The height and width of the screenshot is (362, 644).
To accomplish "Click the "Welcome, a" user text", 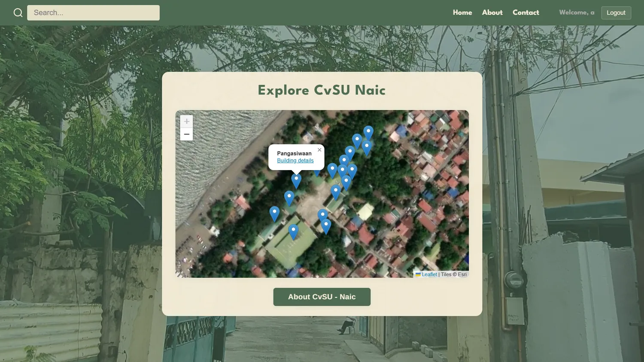I will [x=577, y=12].
